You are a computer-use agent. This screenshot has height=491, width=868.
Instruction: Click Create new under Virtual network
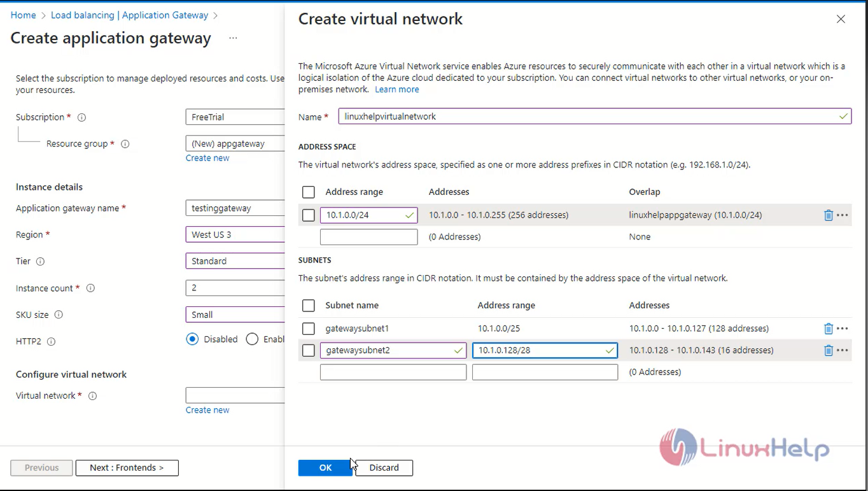(x=207, y=410)
